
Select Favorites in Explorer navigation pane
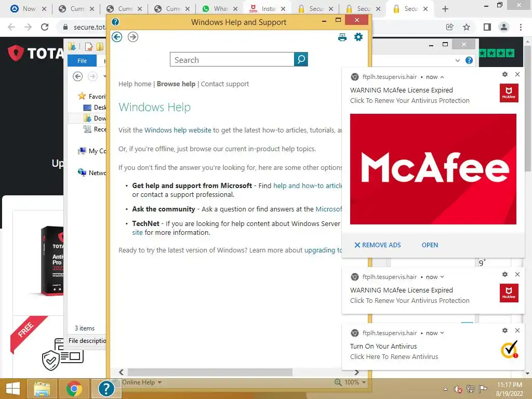pos(92,96)
